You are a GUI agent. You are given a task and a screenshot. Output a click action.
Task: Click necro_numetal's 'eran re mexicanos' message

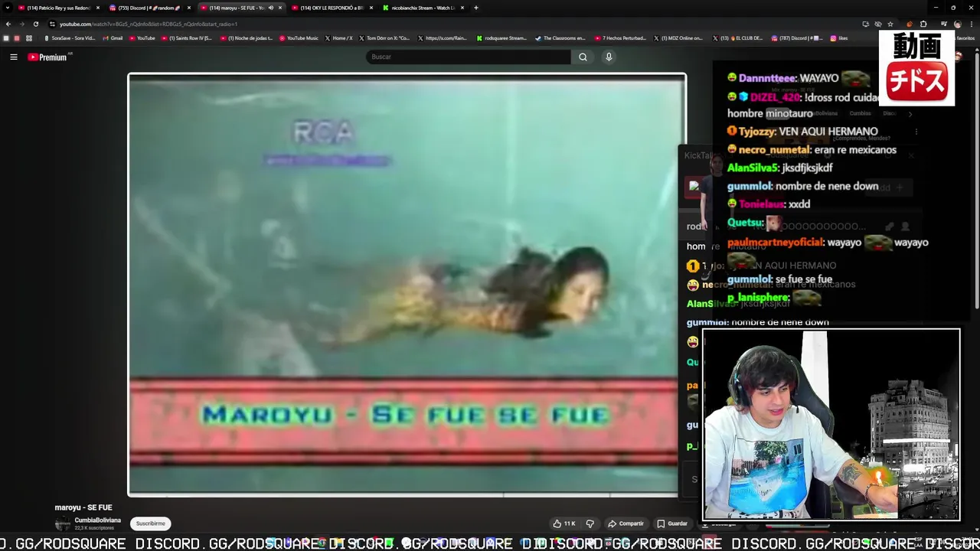pos(812,150)
